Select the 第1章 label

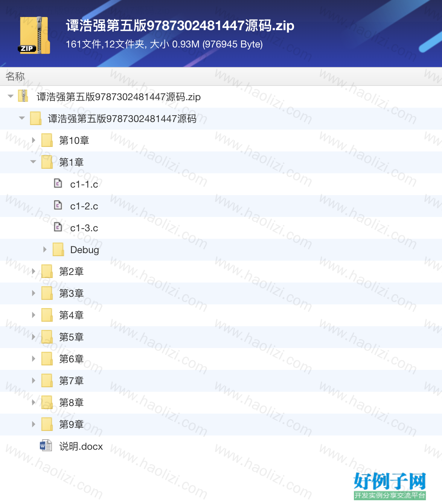[71, 162]
